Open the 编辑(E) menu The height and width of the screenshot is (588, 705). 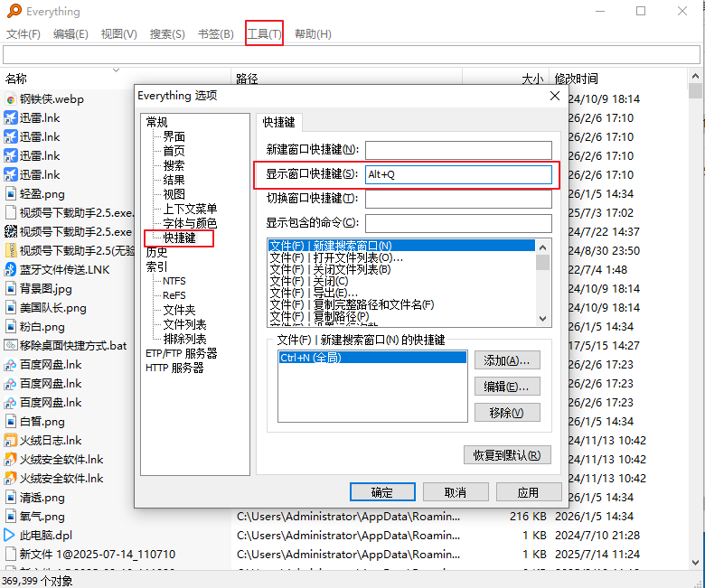(70, 34)
